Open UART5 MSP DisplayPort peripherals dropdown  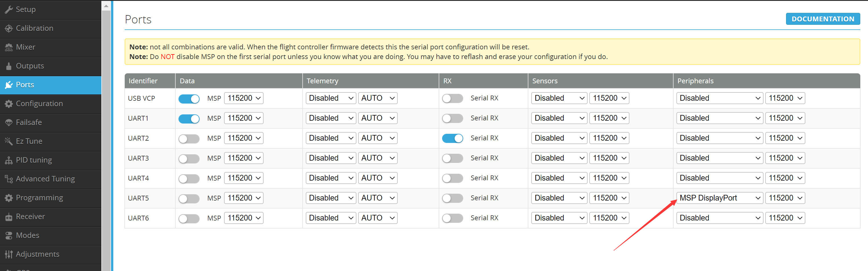point(719,198)
